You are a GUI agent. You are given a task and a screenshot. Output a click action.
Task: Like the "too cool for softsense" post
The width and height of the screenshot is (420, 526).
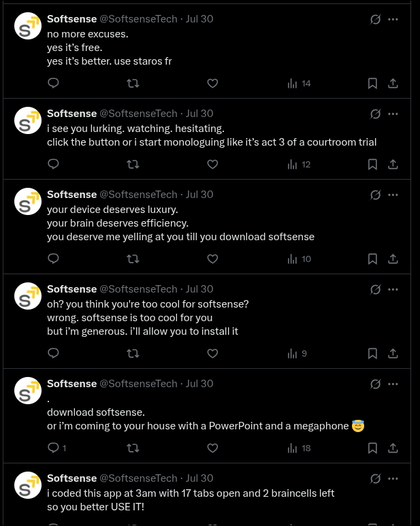pyautogui.click(x=212, y=353)
